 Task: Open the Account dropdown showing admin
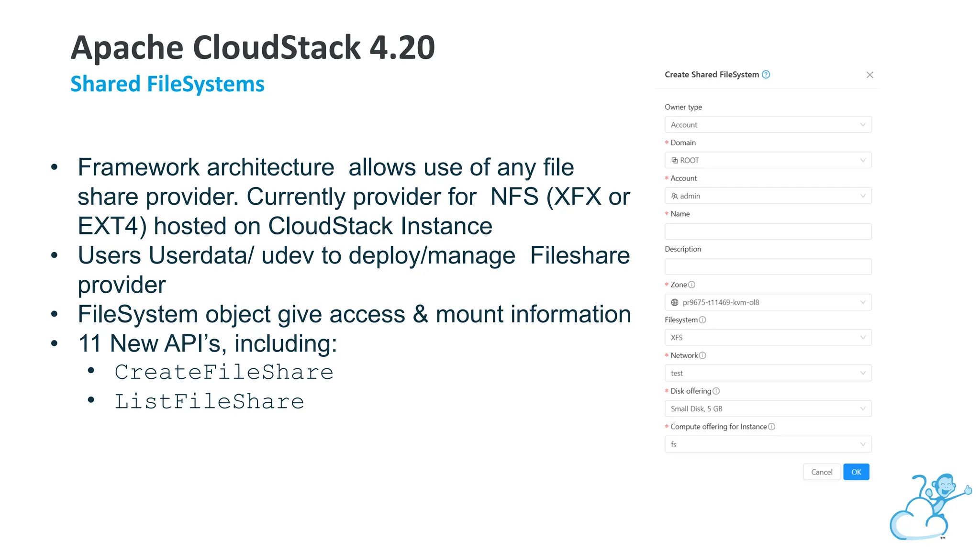tap(768, 196)
